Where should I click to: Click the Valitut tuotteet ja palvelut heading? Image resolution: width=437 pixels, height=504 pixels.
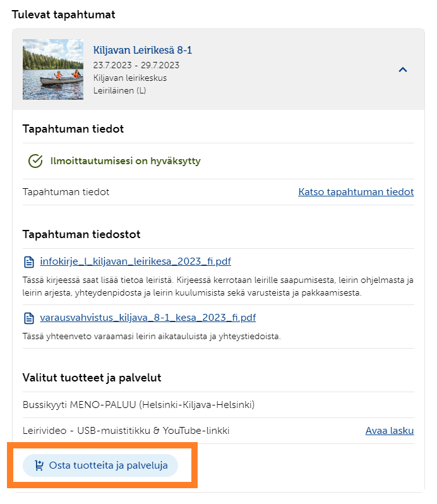click(92, 378)
